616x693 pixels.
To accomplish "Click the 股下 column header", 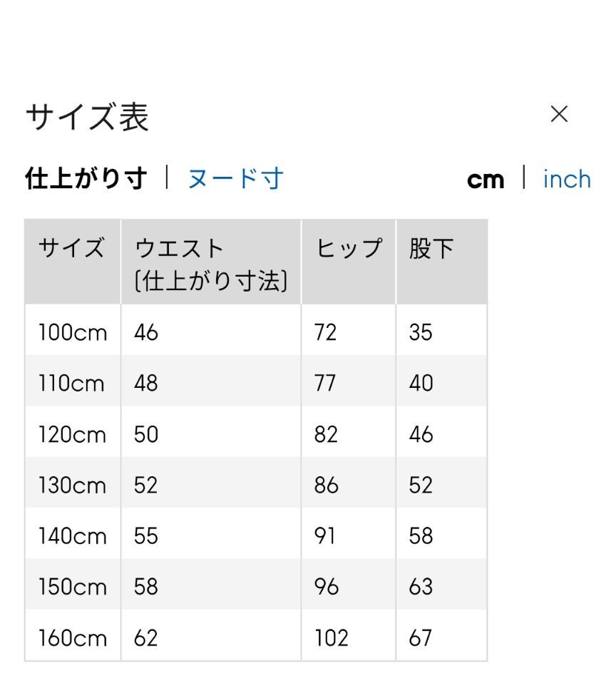I will point(431,249).
